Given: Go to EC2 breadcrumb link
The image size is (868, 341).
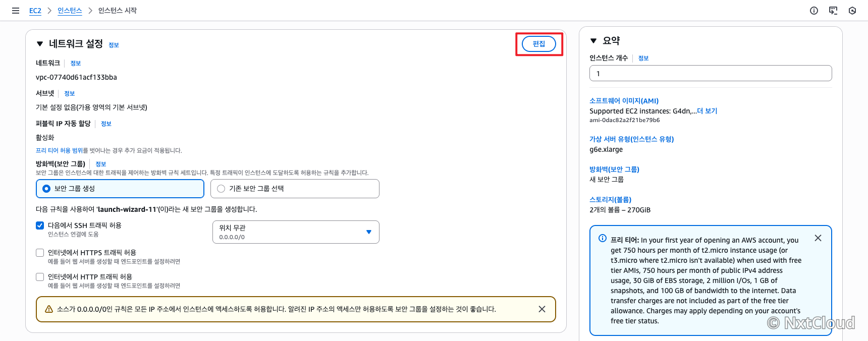Looking at the screenshot, I should pos(35,11).
